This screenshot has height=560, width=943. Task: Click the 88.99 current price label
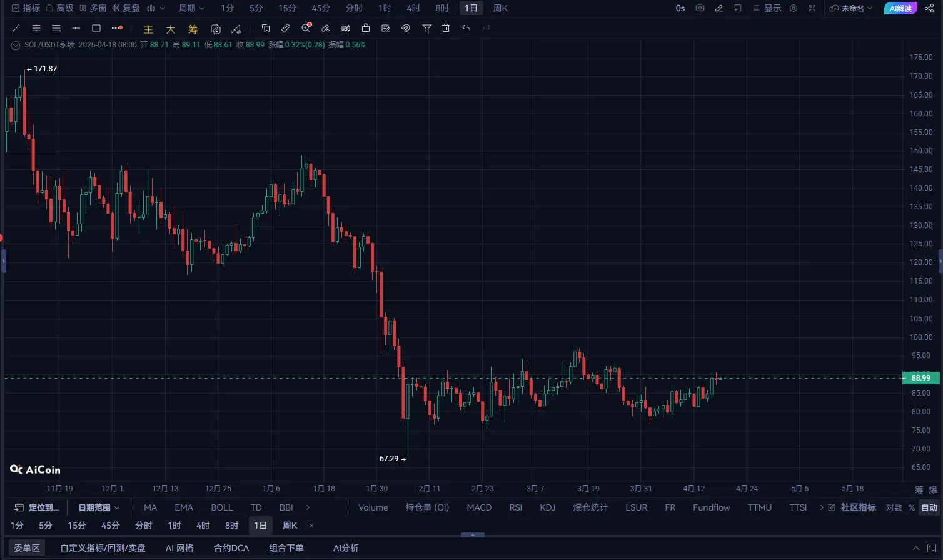(x=920, y=378)
